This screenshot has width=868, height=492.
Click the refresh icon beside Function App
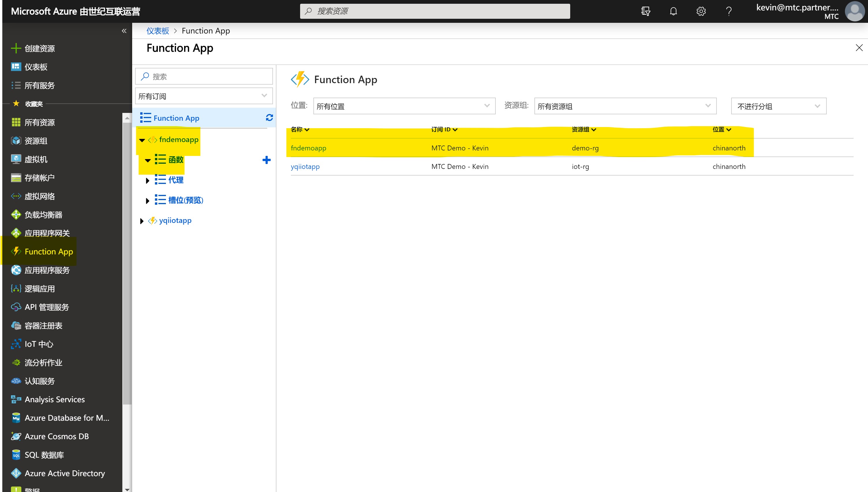(x=269, y=118)
